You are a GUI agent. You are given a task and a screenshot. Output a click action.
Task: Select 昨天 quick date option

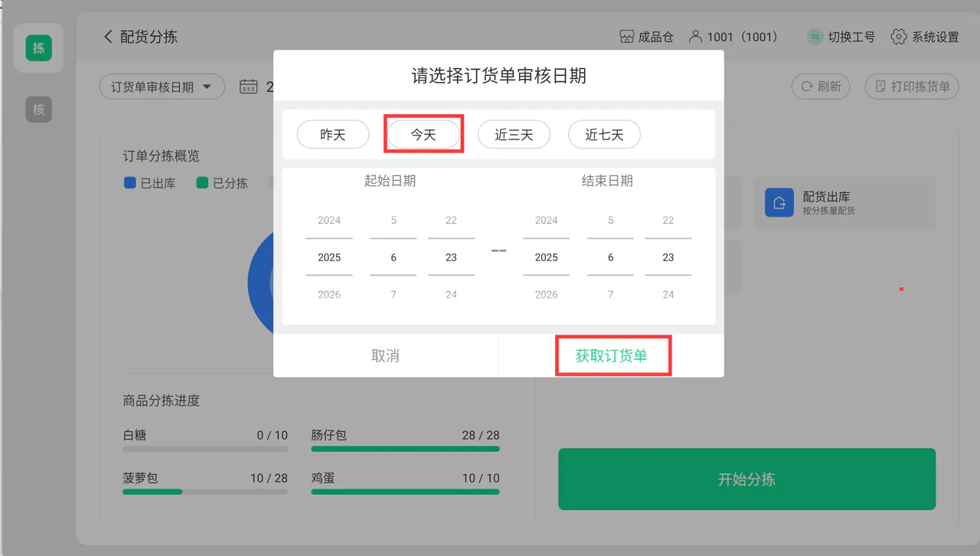333,135
